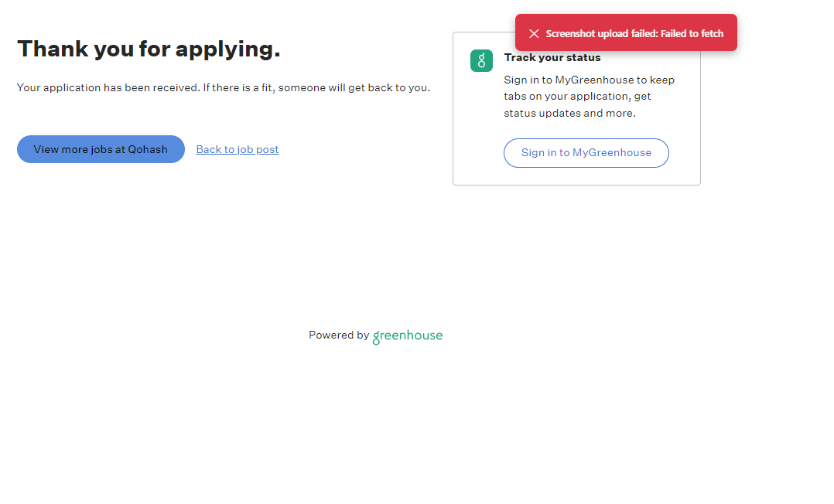Click the "Your application has been received." sentence
This screenshot has width=834, height=504.
[108, 87]
